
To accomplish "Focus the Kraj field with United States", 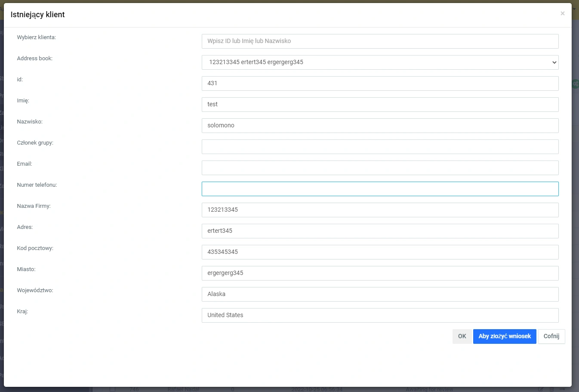I will click(x=380, y=315).
